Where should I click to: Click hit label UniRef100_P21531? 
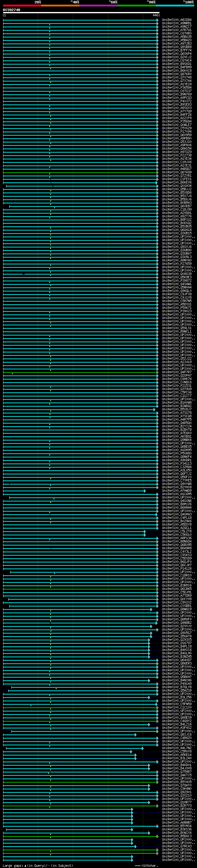[x=176, y=386]
